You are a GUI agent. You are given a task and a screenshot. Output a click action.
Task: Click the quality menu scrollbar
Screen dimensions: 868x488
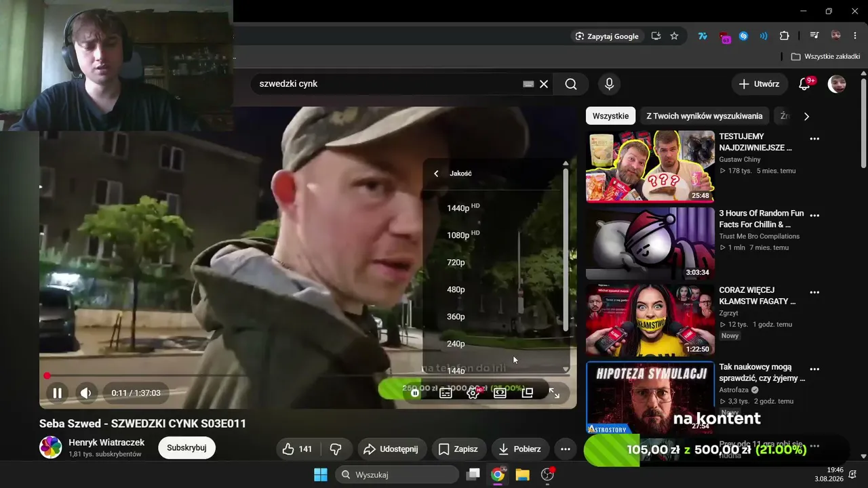pos(566,249)
